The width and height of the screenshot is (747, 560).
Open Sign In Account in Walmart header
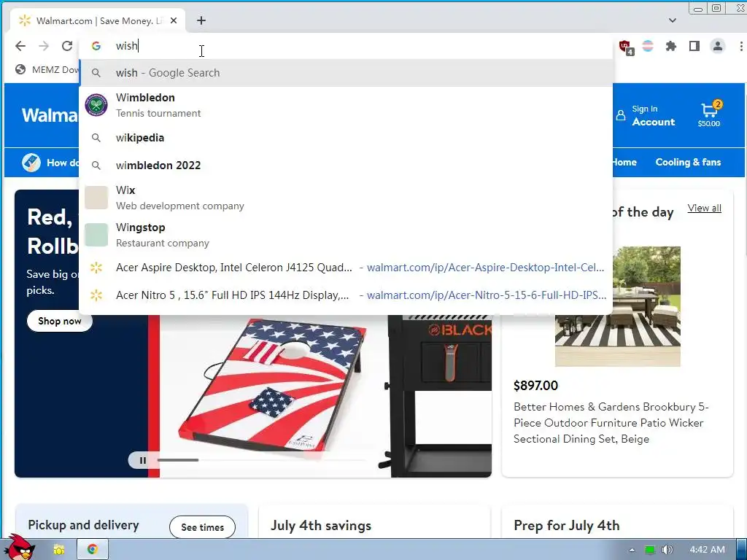point(646,115)
